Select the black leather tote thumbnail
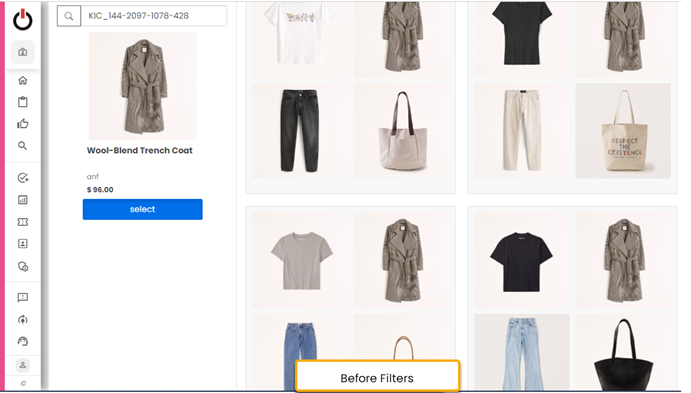The image size is (691, 393). click(x=623, y=352)
